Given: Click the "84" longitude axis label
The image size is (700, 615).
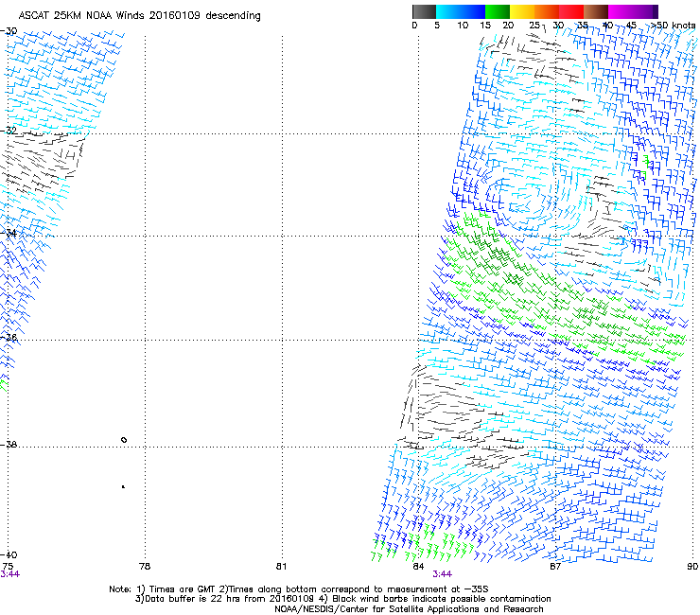Looking at the screenshot, I should point(418,566).
